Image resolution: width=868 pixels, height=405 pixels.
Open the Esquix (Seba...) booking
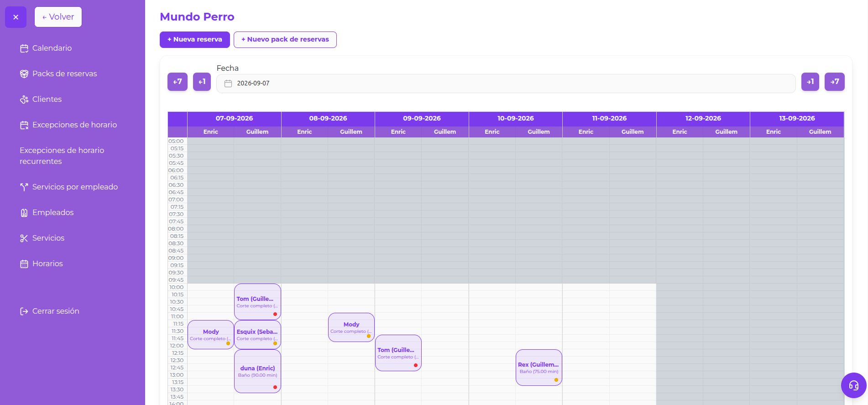(257, 335)
